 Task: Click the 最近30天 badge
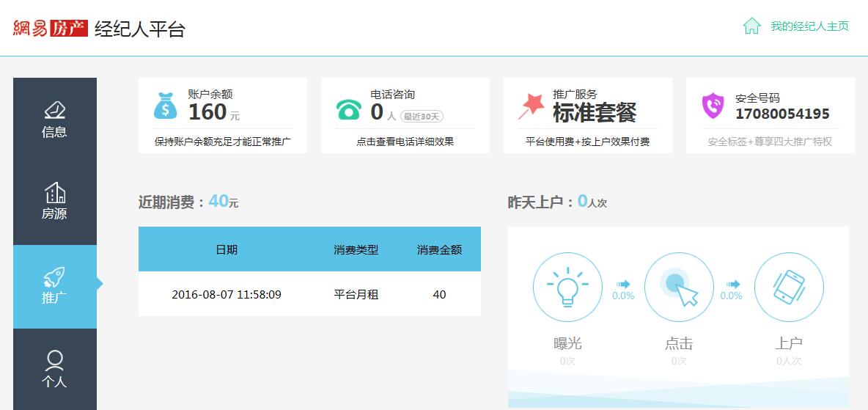[422, 116]
